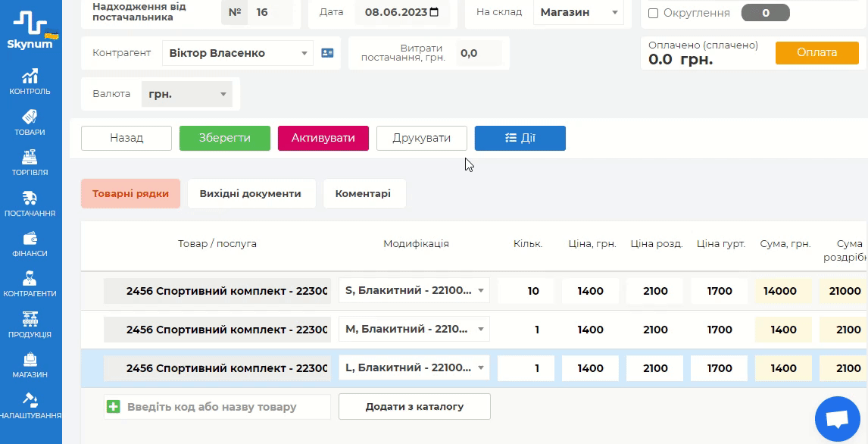Open the Магазин sidebar section
The width and height of the screenshot is (868, 444).
pos(30,365)
